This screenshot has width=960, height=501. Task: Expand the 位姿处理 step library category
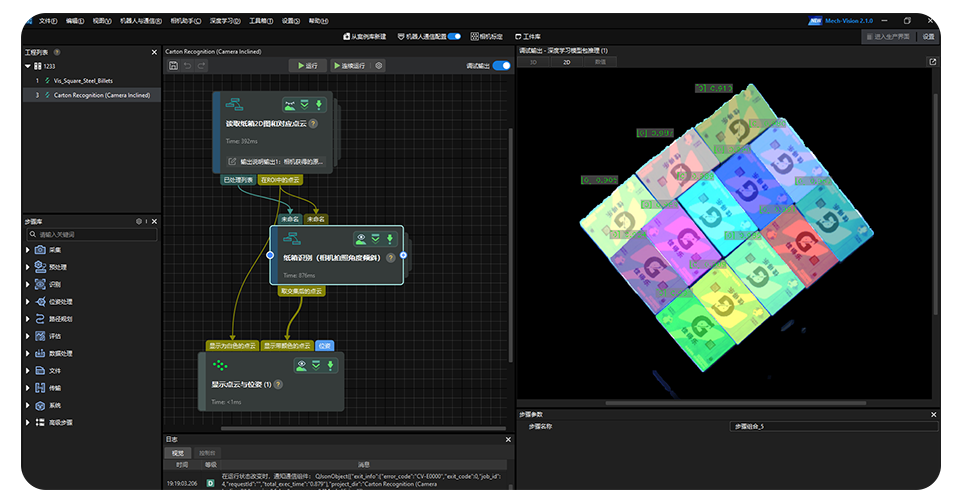[27, 301]
